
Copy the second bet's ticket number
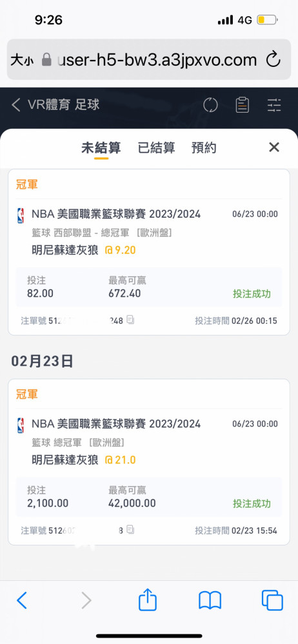(130, 530)
